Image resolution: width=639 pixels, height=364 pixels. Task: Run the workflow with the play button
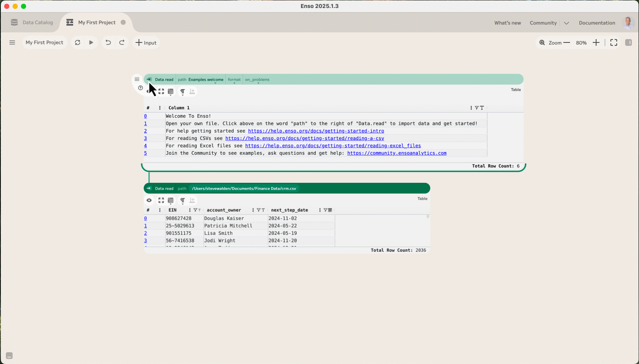click(91, 42)
